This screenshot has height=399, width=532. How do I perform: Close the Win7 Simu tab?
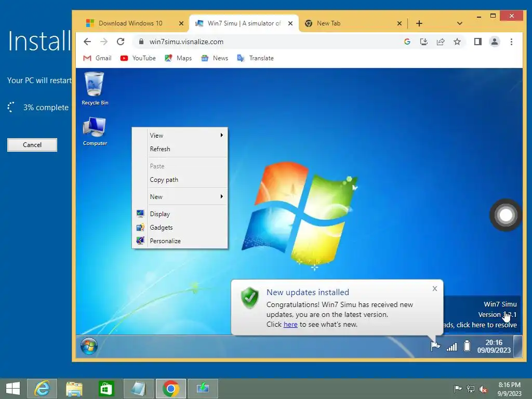pyautogui.click(x=290, y=23)
